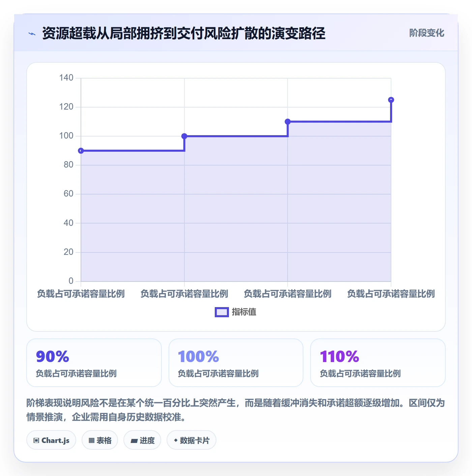472x476 pixels.
Task: Click the 阶段变化 label in the header
Action: click(x=426, y=33)
